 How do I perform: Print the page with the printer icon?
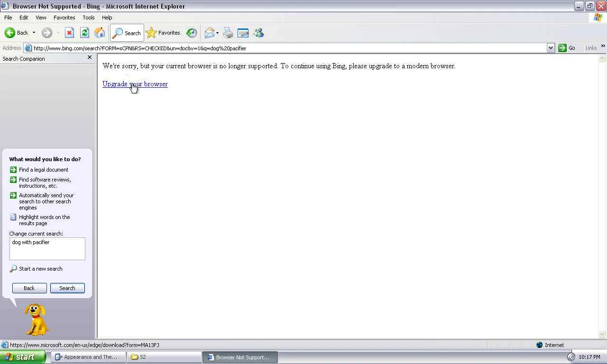point(228,33)
